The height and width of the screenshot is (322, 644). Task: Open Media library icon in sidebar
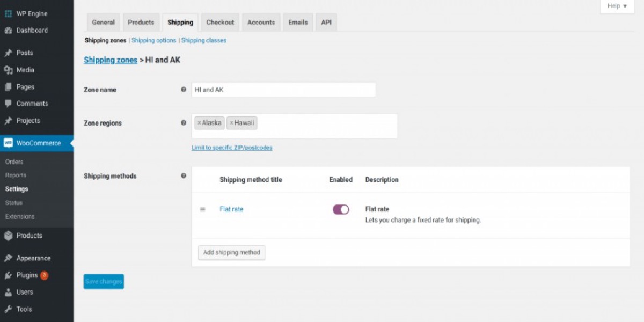point(8,70)
